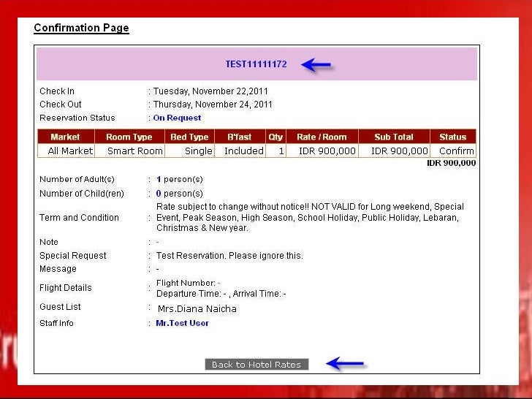Image resolution: width=532 pixels, height=399 pixels.
Task: Click the Included breakfast cell
Action: [x=240, y=151]
